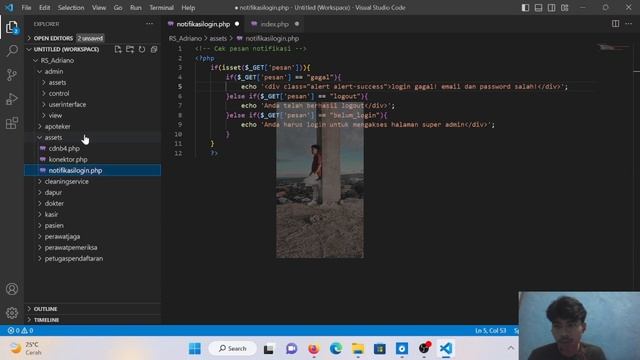Switch to the index.php editor tab

[x=275, y=24]
